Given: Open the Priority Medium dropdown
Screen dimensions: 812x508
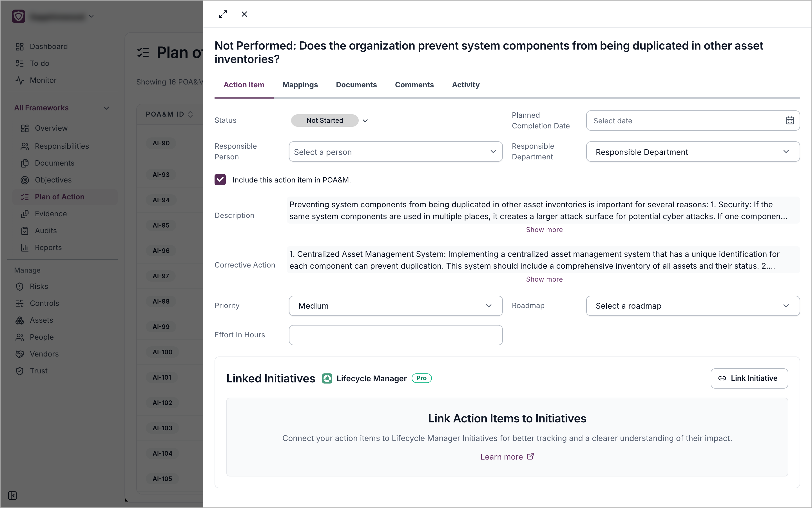Looking at the screenshot, I should [395, 306].
